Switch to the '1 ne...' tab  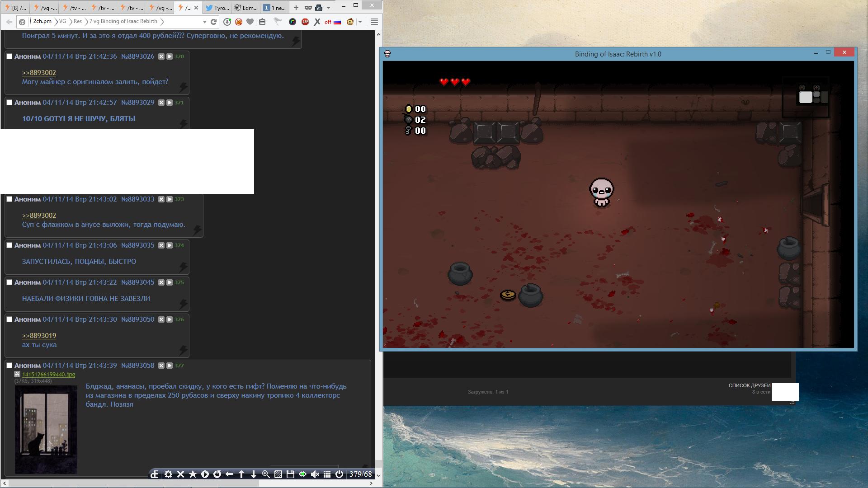coord(275,8)
